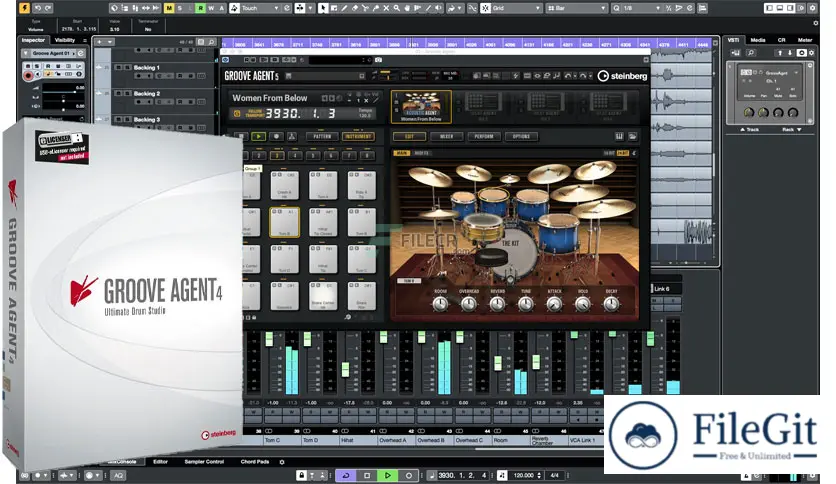Select the Object Selection arrow tool
Screen dimensions: 836x484
(x=323, y=8)
